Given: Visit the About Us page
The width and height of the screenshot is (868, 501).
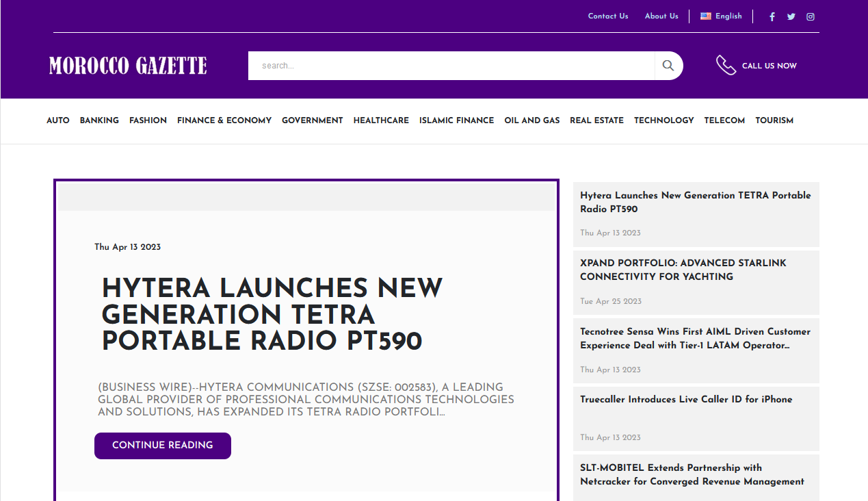Looking at the screenshot, I should click(x=661, y=16).
